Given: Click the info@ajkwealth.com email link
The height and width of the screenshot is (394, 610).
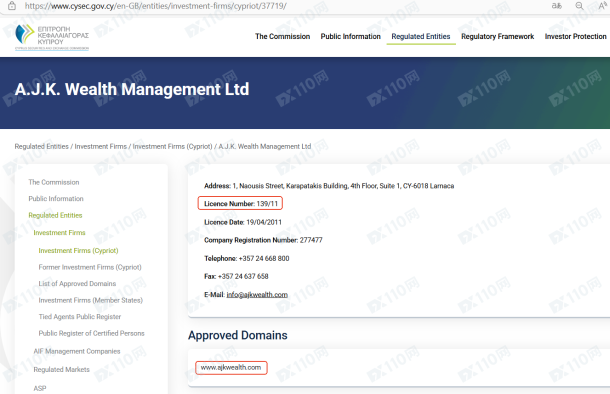Looking at the screenshot, I should pyautogui.click(x=257, y=294).
